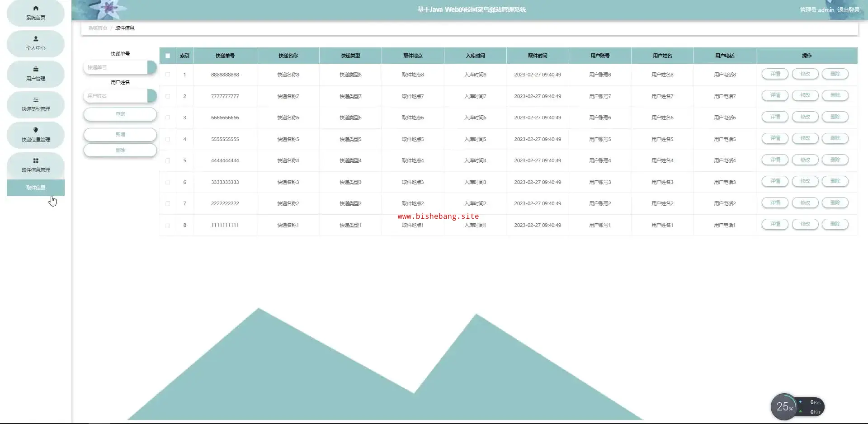Click the network speed widget showing 25%

(797, 407)
